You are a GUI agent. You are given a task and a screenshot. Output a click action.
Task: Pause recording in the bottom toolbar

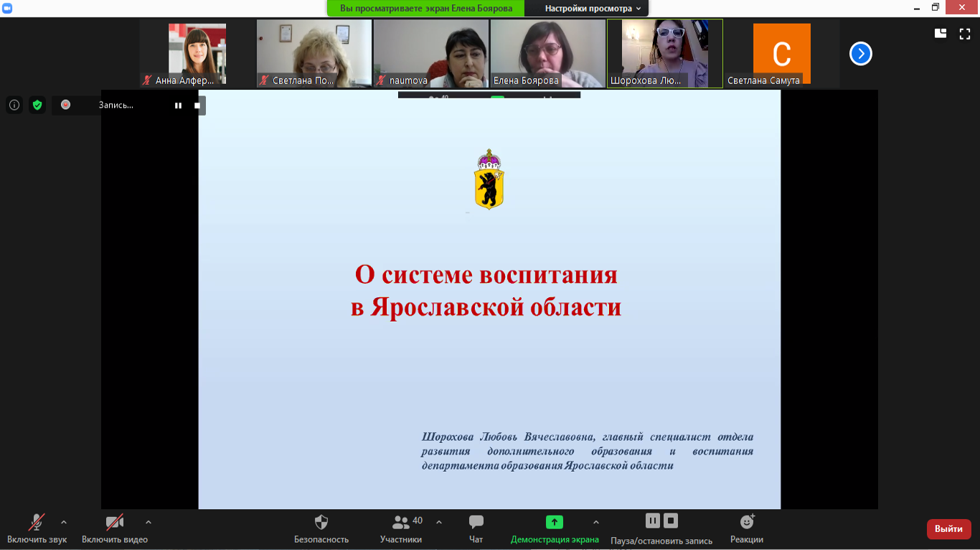652,521
